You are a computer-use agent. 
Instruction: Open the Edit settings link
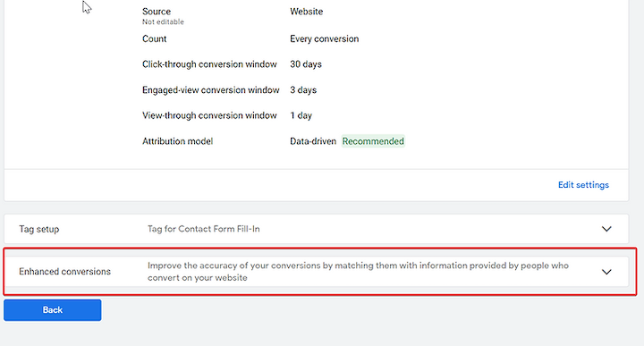tap(583, 185)
